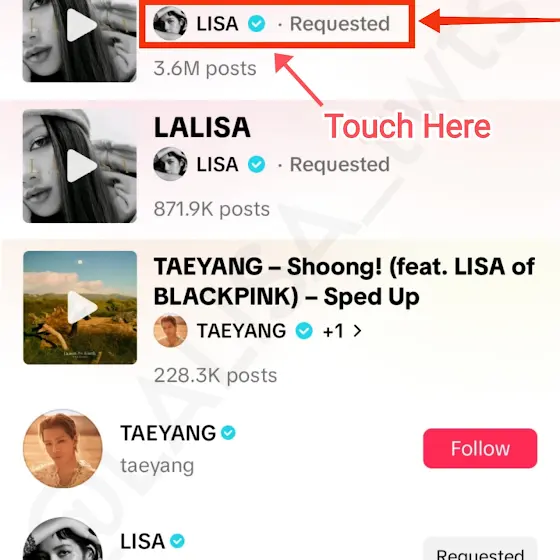Tap LISA's avatar in the red-highlighted row
Viewport: 560px width, 560px height.
pyautogui.click(x=170, y=24)
